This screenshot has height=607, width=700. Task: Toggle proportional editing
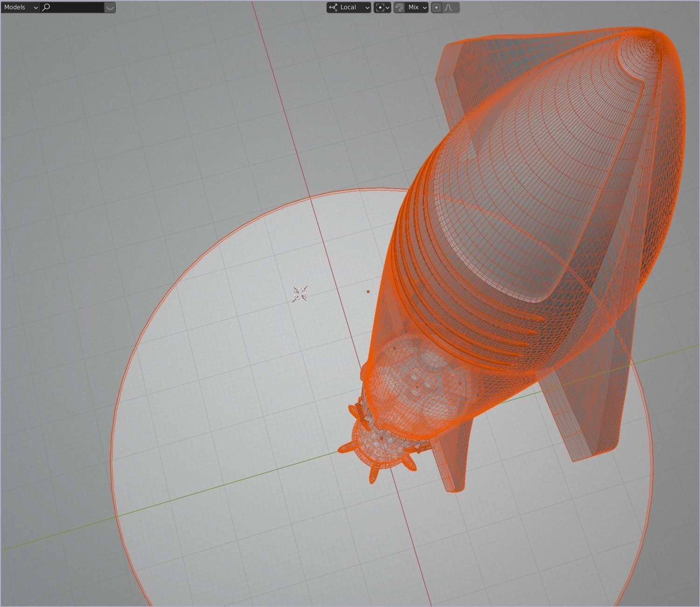pyautogui.click(x=437, y=7)
